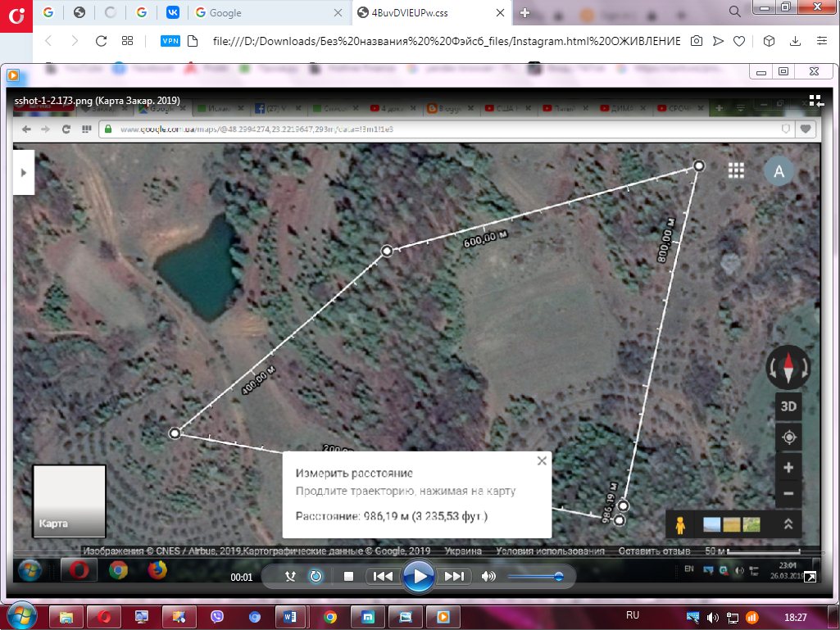Enter full screen from the media player corner
840x630 pixels.
tap(810, 577)
